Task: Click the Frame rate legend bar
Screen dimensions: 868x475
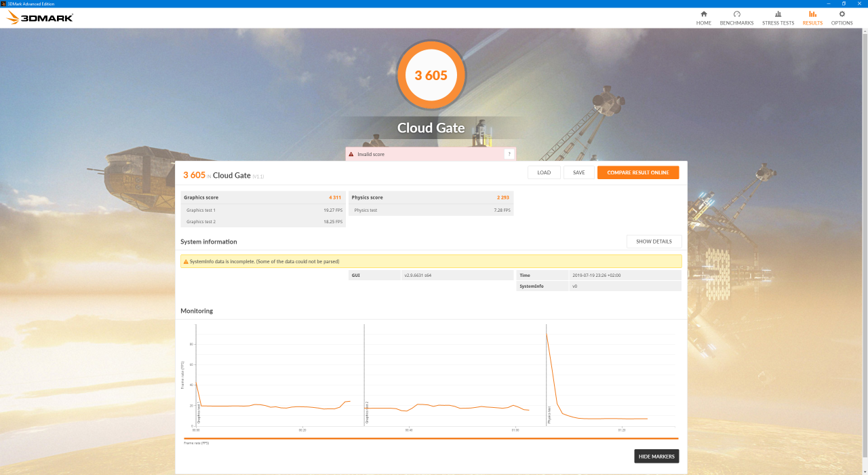Action: pyautogui.click(x=431, y=438)
